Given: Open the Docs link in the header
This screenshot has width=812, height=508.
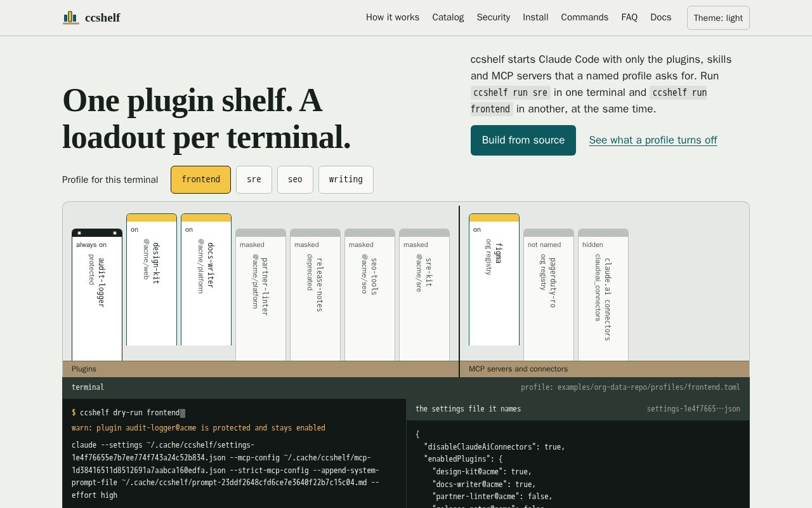Looking at the screenshot, I should pyautogui.click(x=660, y=17).
